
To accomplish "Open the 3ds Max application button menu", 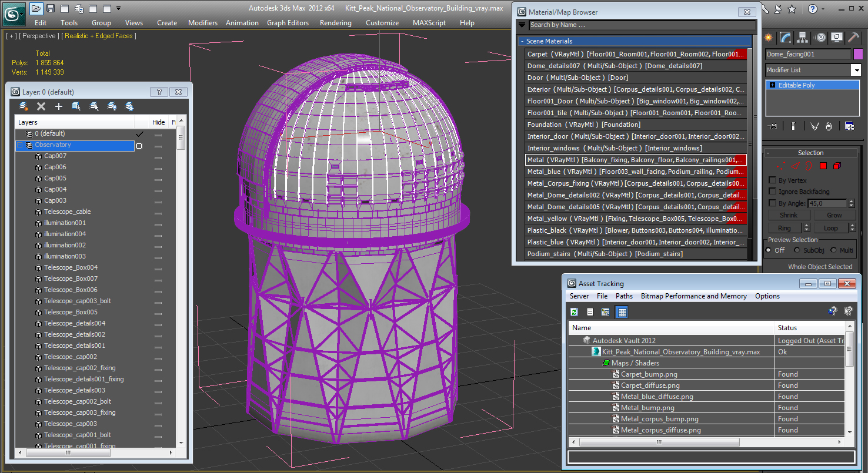I will click(13, 13).
